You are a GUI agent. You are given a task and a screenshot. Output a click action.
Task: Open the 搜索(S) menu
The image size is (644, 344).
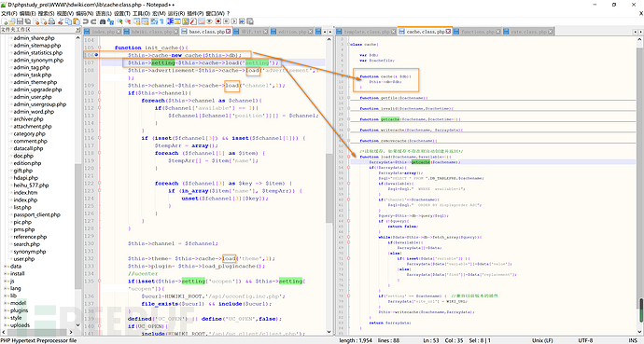point(46,14)
